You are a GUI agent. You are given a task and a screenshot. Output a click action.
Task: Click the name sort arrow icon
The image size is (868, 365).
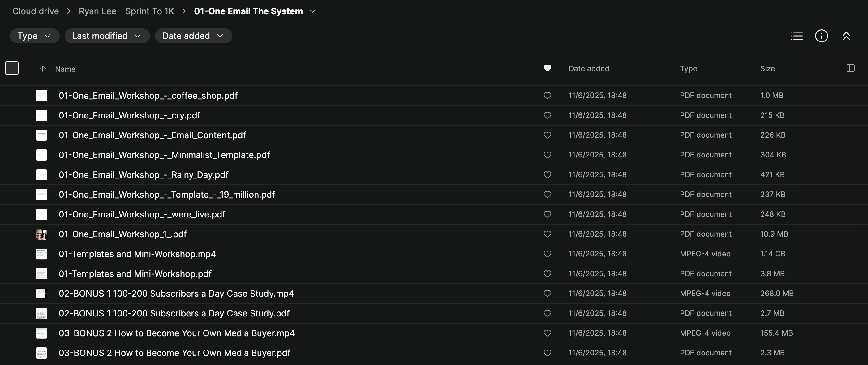coord(42,69)
